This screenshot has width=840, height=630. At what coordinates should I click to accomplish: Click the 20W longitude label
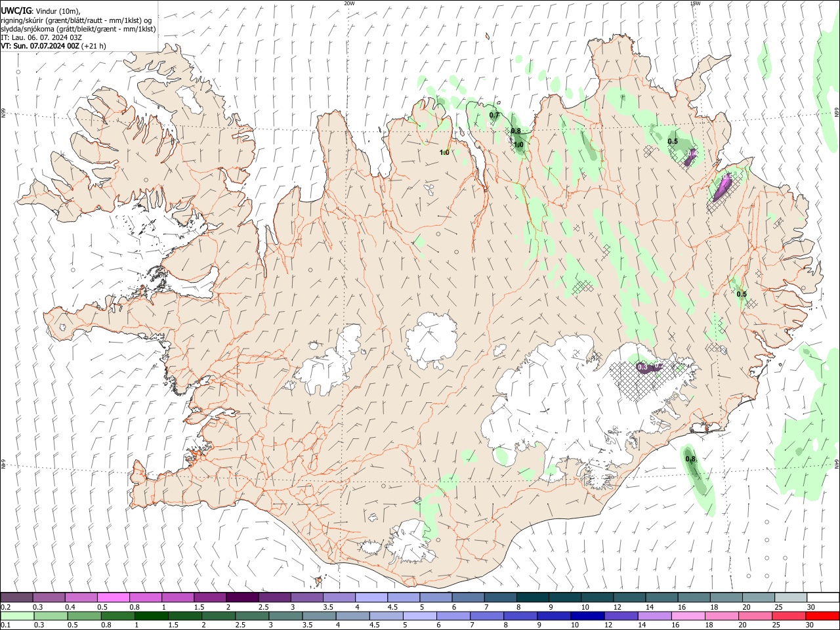point(349,3)
